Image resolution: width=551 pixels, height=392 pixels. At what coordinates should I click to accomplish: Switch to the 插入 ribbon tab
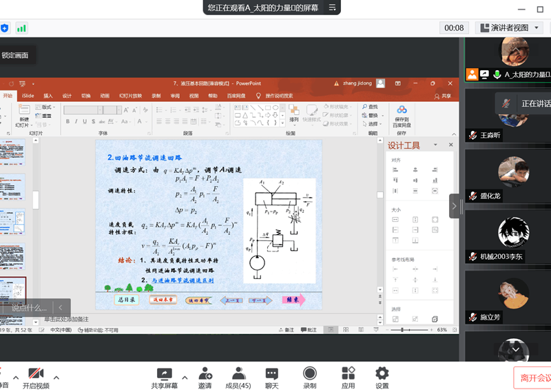coord(48,96)
